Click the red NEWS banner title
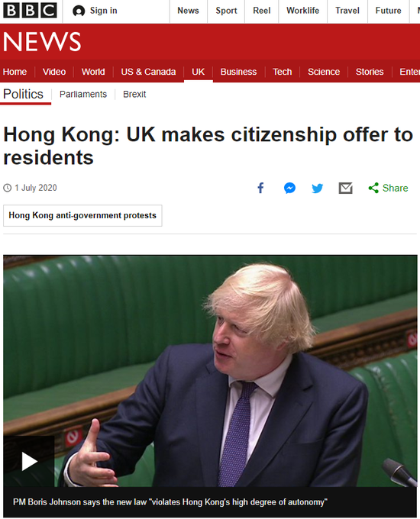 (x=42, y=42)
